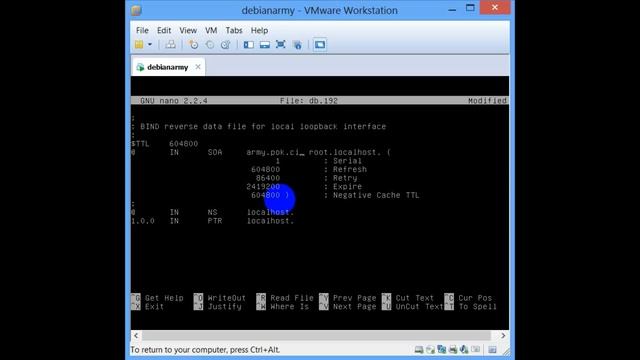Click the hard disk status bar icon
Image resolution: width=640 pixels, height=360 pixels.
[x=419, y=349]
